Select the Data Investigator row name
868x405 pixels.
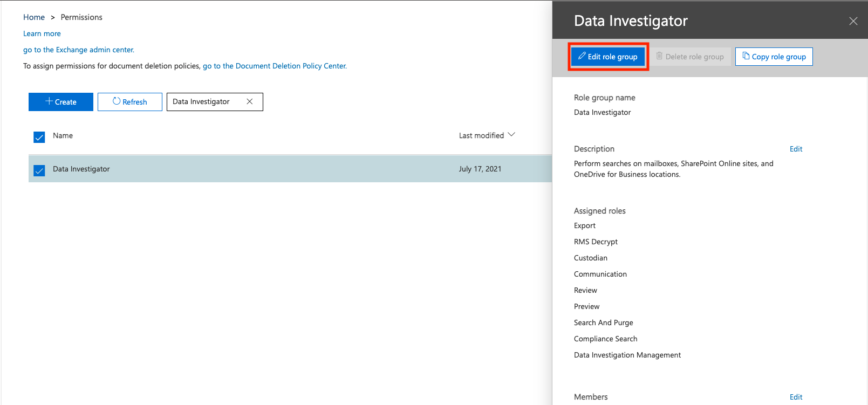(81, 169)
